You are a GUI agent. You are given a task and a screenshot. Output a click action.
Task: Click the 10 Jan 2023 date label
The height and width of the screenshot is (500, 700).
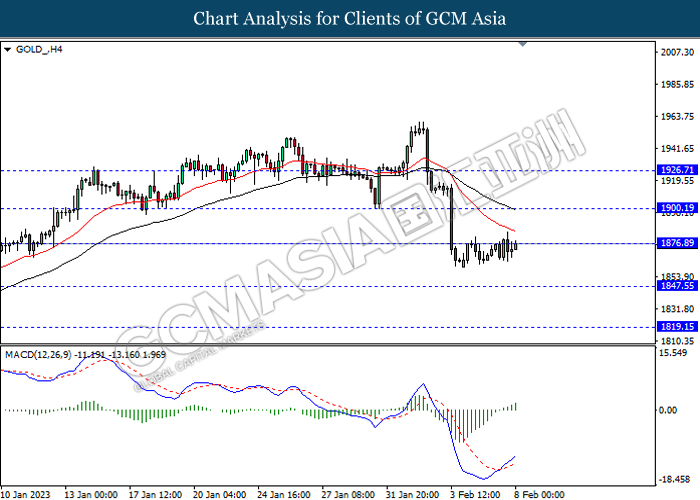coord(25,495)
